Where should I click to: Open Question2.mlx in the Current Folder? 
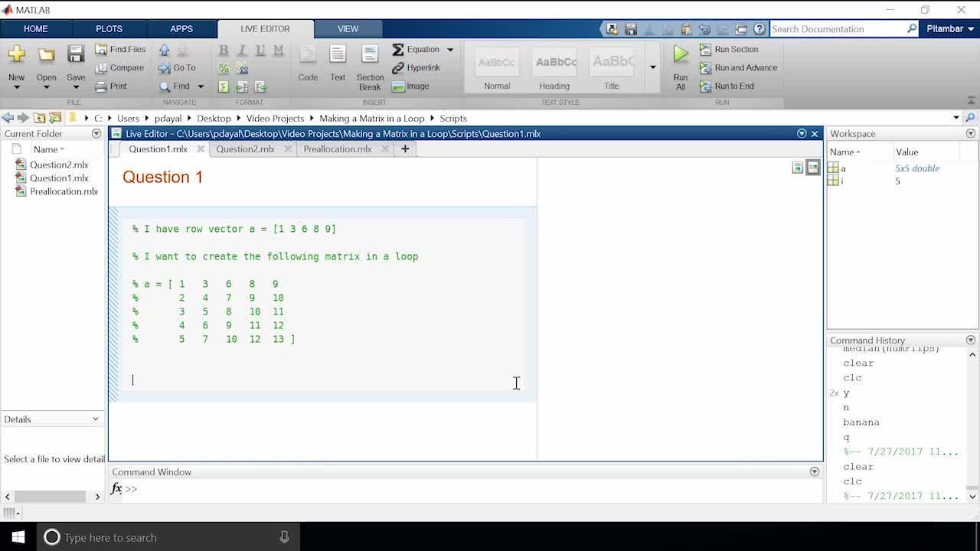pos(58,165)
